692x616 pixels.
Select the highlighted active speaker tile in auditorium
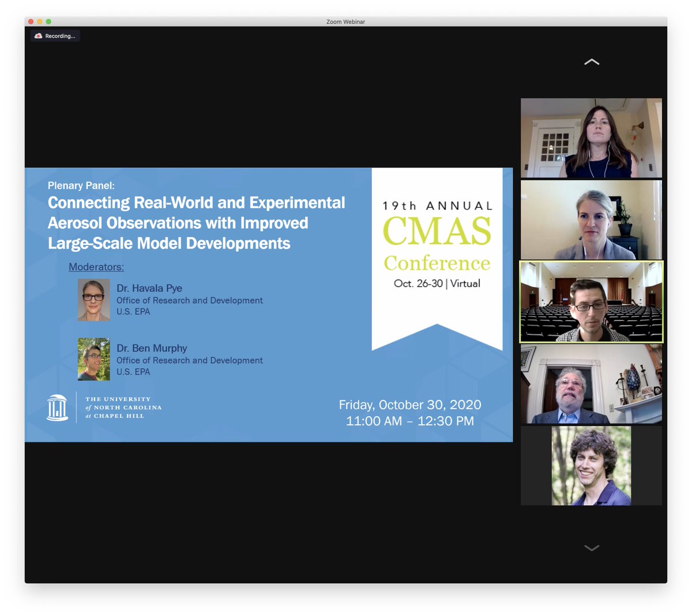pyautogui.click(x=591, y=302)
